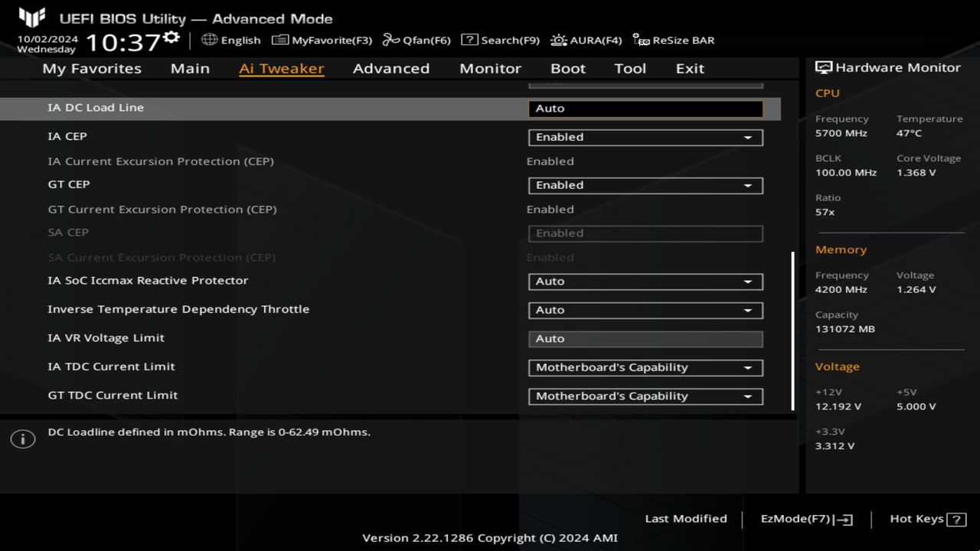This screenshot has height=551, width=980.
Task: Select the IA DC Load Line row label
Action: point(96,108)
